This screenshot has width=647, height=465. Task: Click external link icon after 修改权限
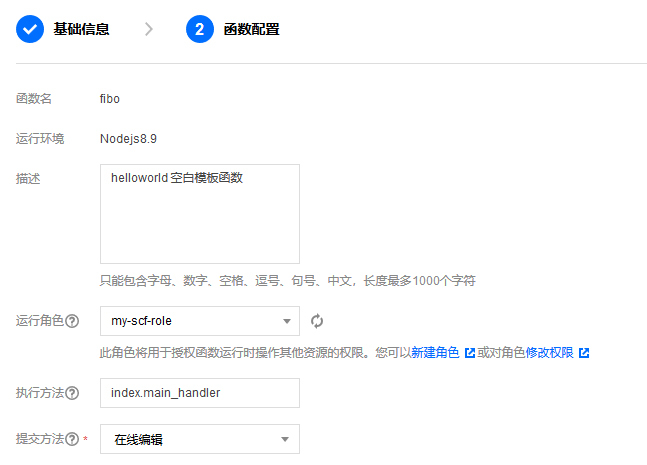pos(584,353)
